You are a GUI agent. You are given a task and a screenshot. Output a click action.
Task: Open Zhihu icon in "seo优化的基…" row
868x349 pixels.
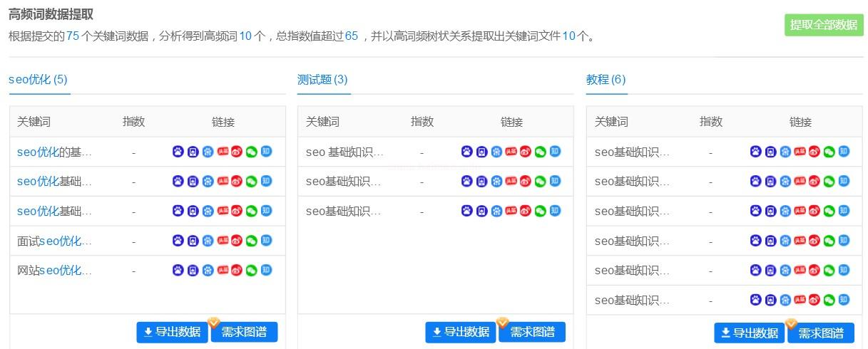click(x=266, y=152)
